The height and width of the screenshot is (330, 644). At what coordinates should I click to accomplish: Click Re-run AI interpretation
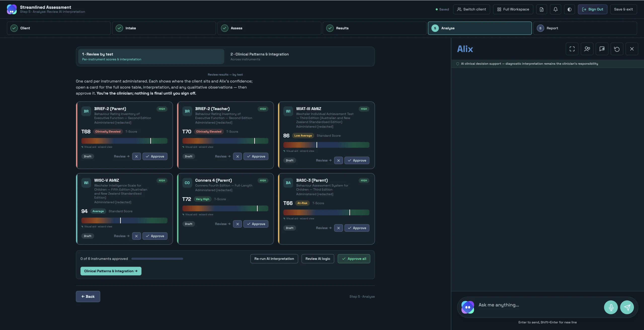pyautogui.click(x=274, y=259)
